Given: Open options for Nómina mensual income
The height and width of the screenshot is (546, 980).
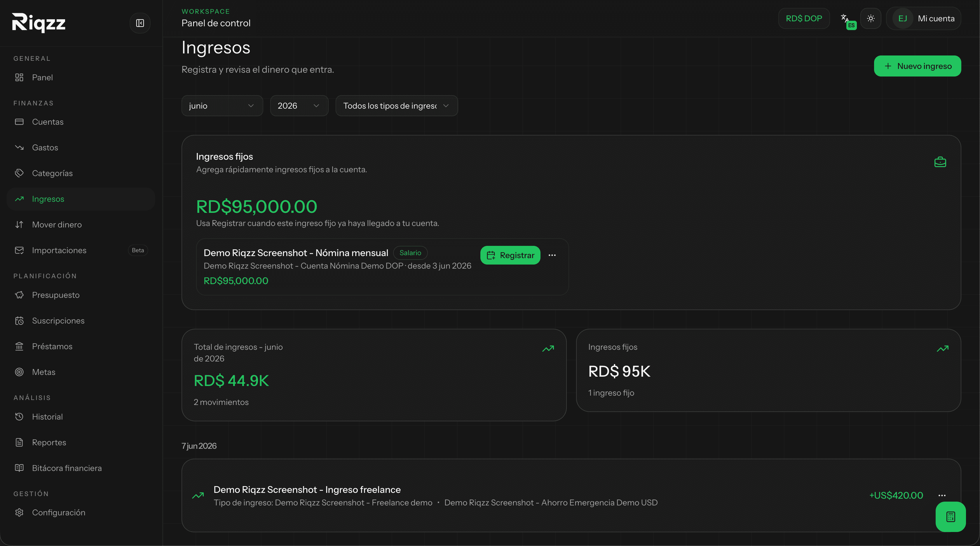Looking at the screenshot, I should (x=552, y=255).
